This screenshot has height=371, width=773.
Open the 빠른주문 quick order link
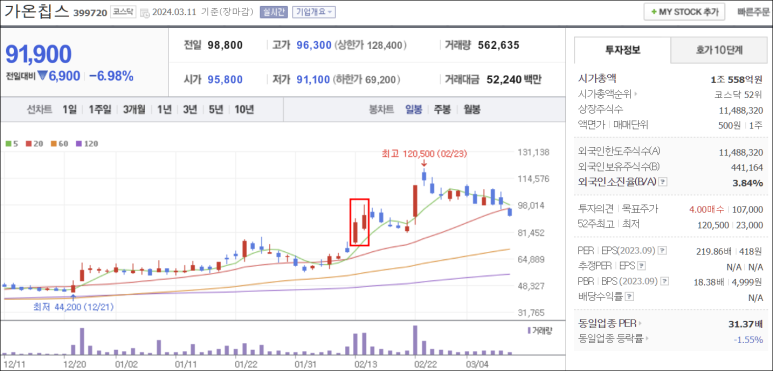click(752, 12)
